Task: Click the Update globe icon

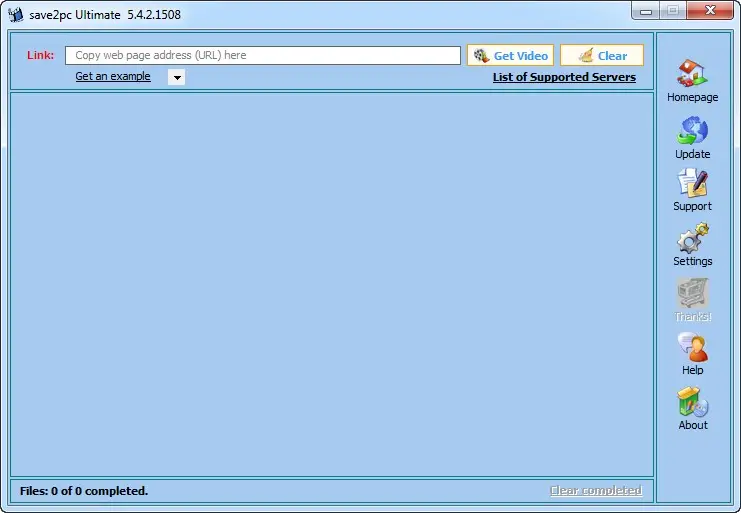Action: (x=692, y=130)
